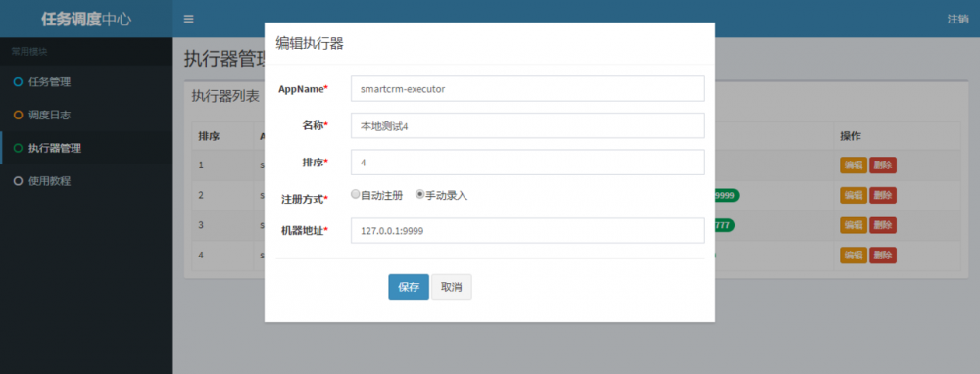
Task: Toggle the hamburger sidebar menu icon
Action: pos(188,19)
